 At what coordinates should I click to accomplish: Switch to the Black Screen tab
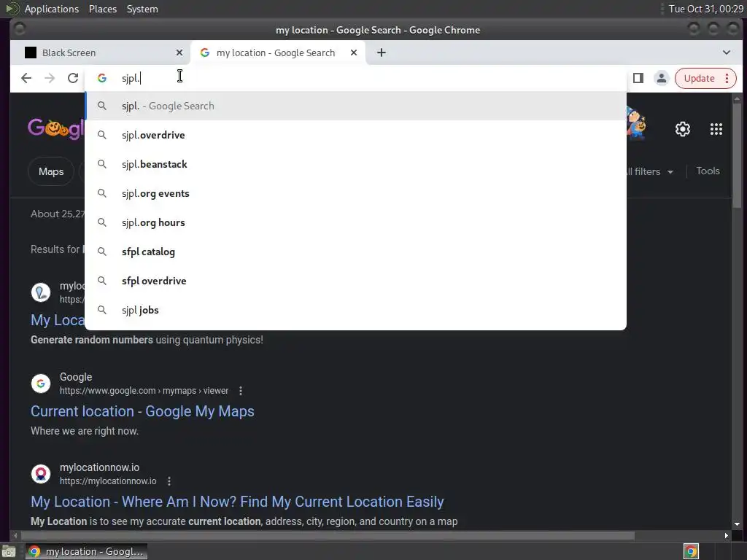[100, 52]
